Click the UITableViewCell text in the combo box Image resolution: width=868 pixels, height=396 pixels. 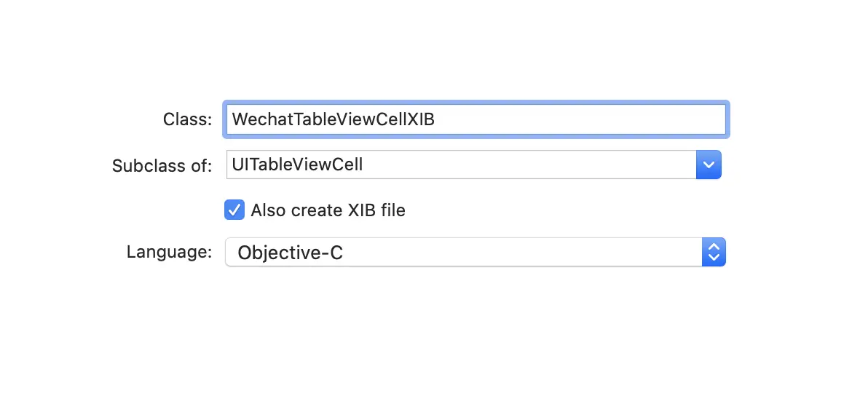(297, 165)
